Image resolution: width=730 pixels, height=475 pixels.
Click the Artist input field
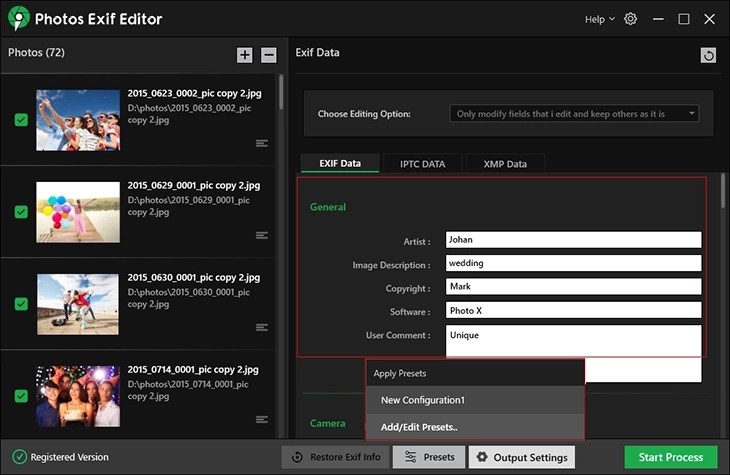point(573,241)
